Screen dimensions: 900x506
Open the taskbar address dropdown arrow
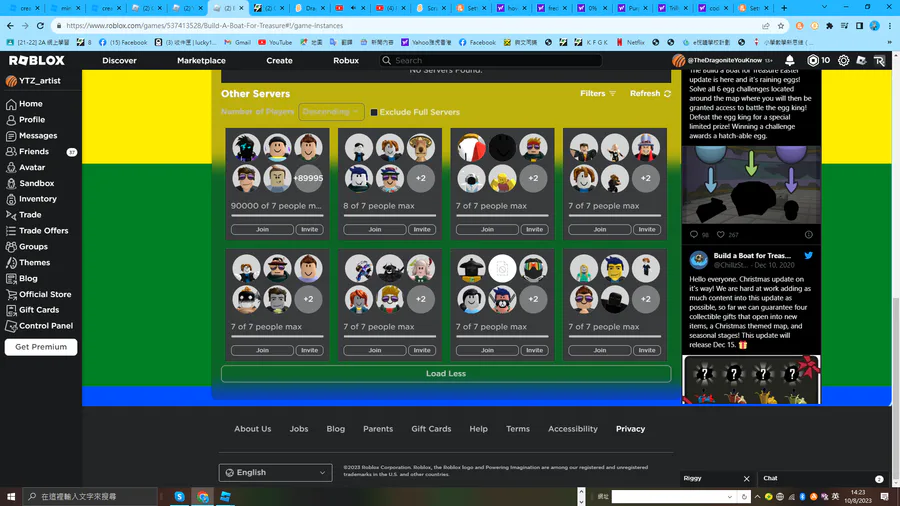(x=730, y=497)
